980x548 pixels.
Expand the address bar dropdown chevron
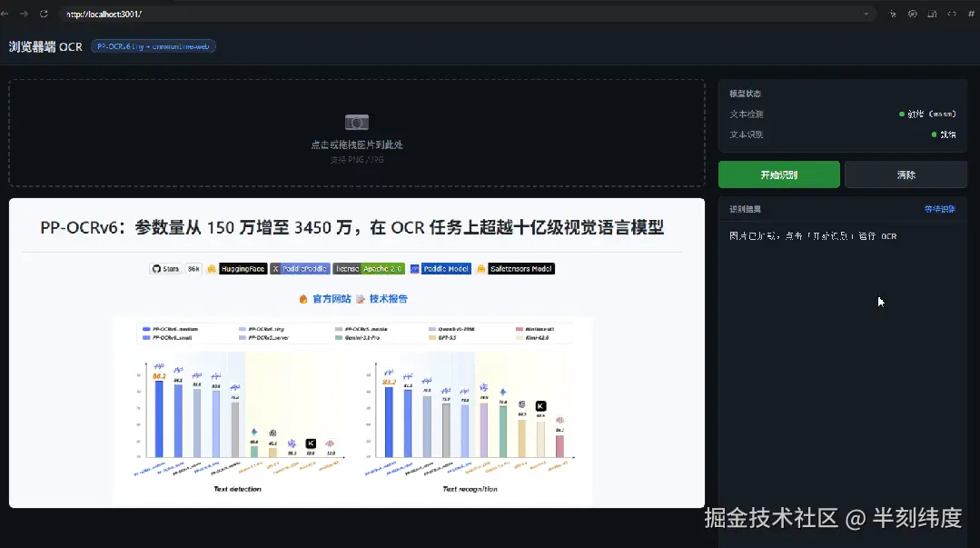tap(866, 14)
